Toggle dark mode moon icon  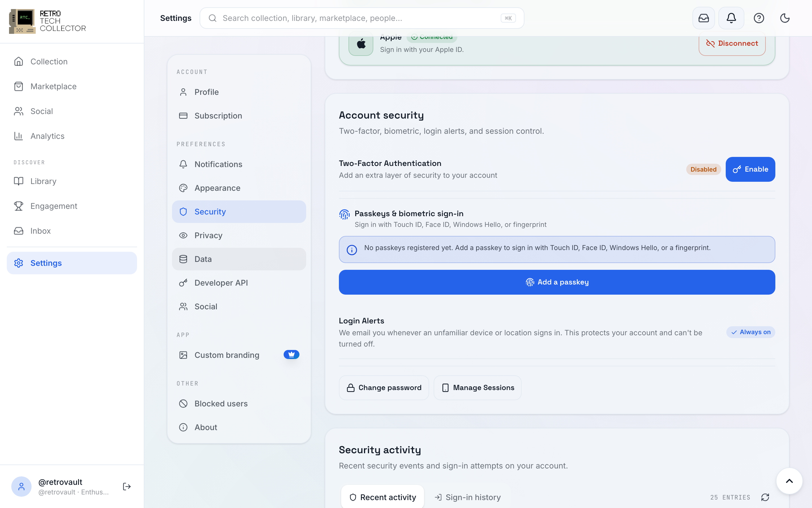pos(785,18)
